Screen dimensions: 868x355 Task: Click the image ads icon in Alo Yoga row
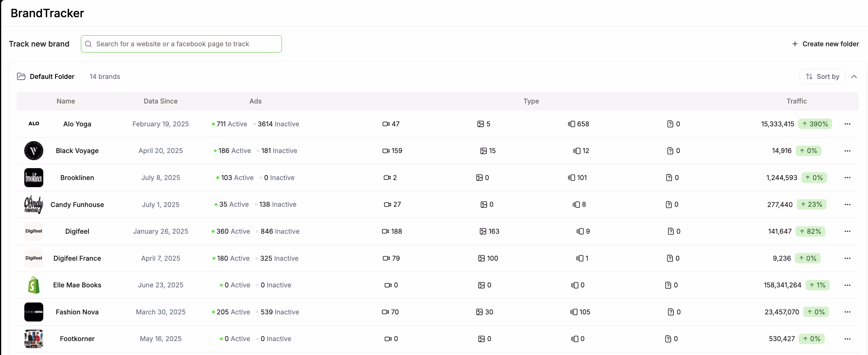point(480,124)
